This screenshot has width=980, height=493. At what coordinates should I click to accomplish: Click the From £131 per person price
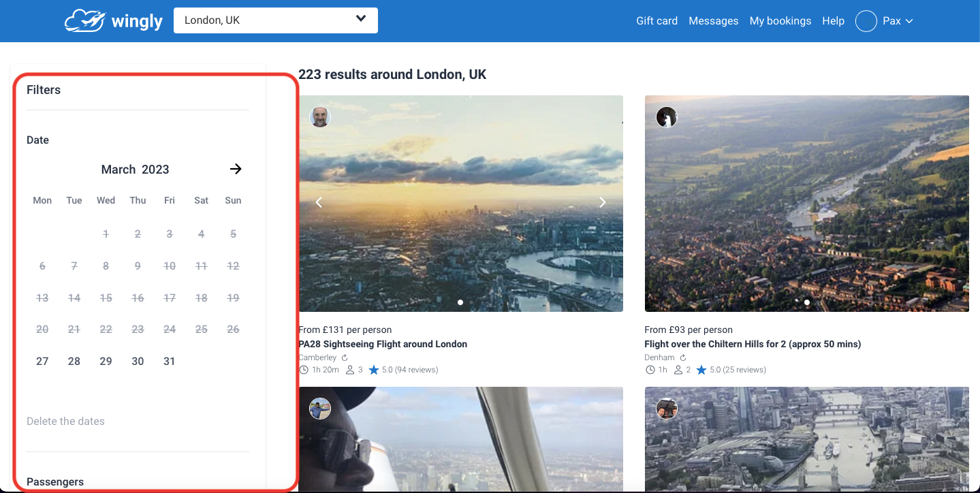pos(345,330)
